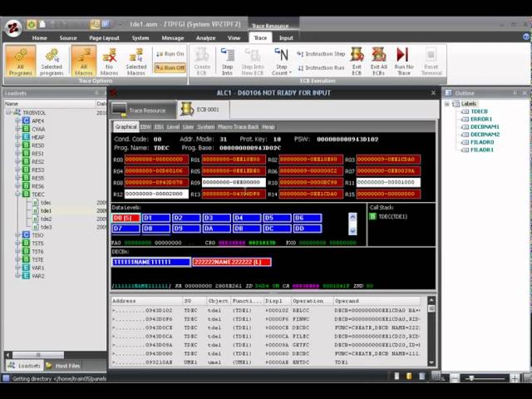The image size is (532, 399).
Task: Collapse the TR05VIOL root node
Action: (8, 112)
